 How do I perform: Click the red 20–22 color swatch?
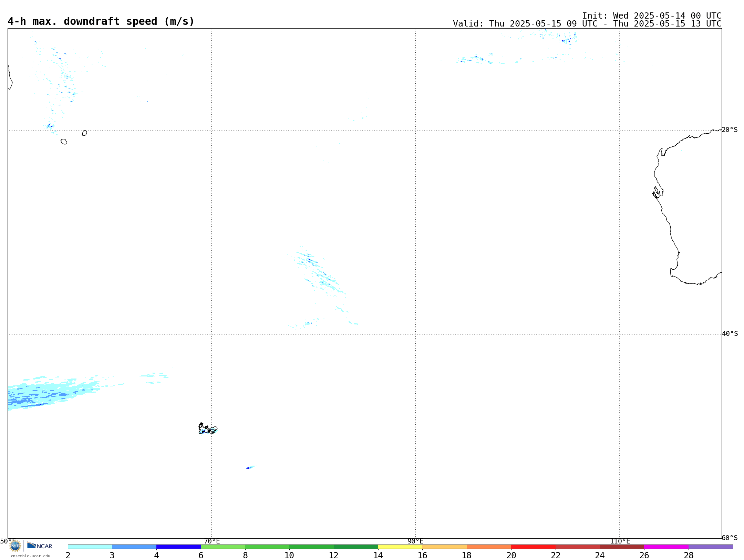[533, 547]
